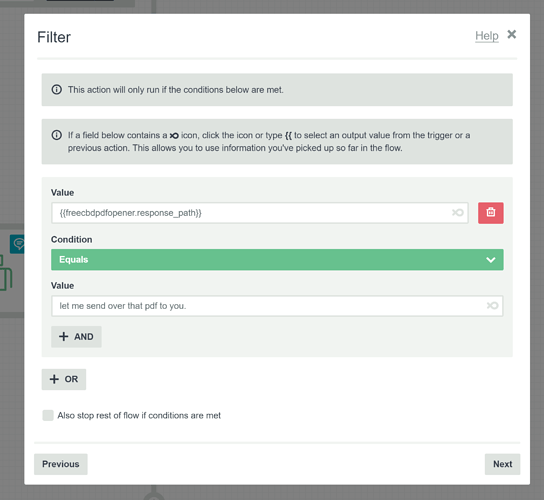Click the teal chat icon behind the dialog
Image resolution: width=544 pixels, height=500 pixels.
(17, 244)
